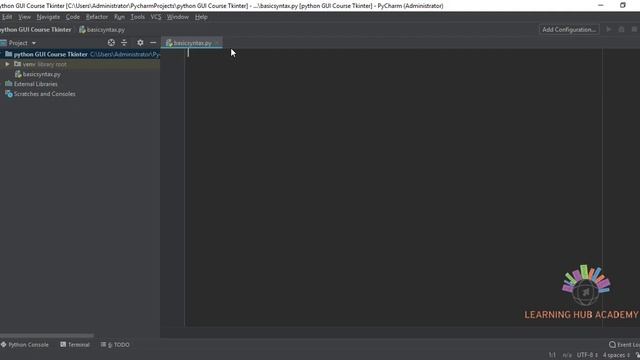The image size is (640, 360).
Task: Expand the venv library root folder
Action: [x=7, y=64]
